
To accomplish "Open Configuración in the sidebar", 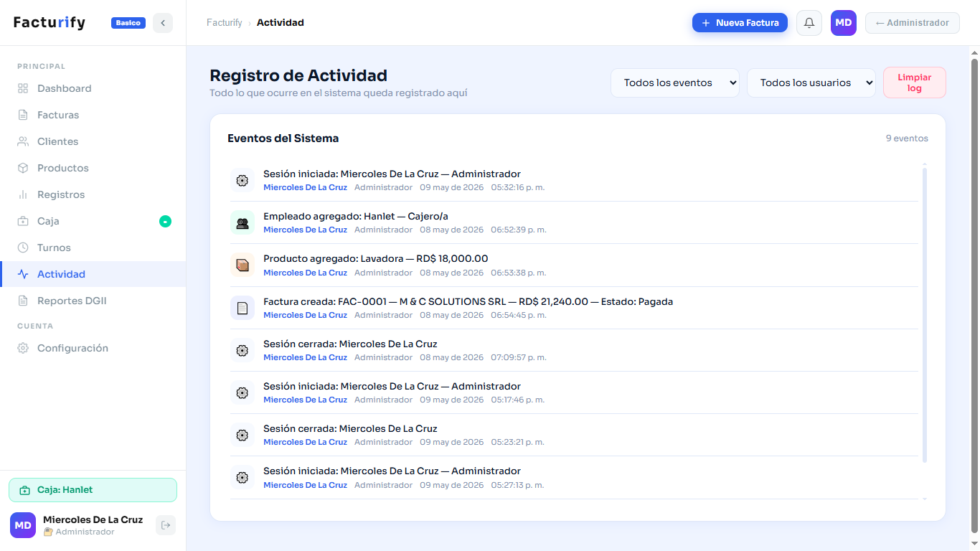I will (x=93, y=348).
